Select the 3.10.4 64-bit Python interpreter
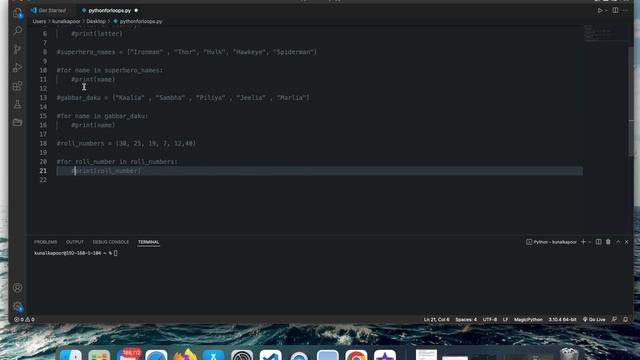 (x=562, y=320)
